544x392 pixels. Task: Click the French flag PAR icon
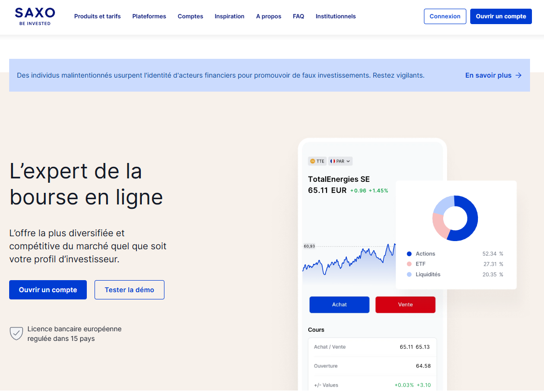point(333,161)
